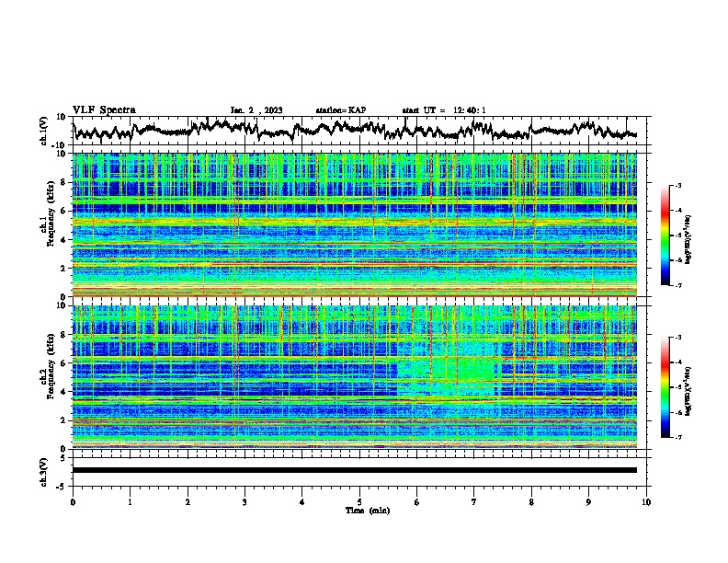Click the "ch.1(V)" axis label

tap(44, 131)
